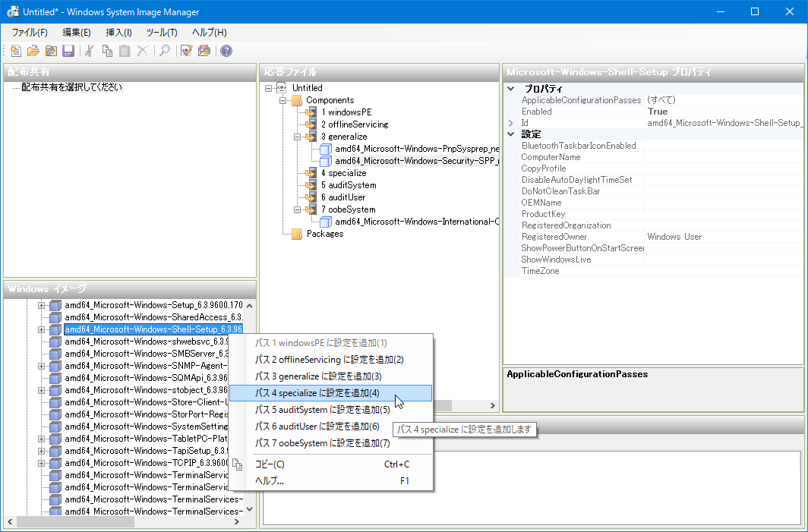The height and width of the screenshot is (532, 808).
Task: Click the Delete X toolbar icon
Action: point(142,51)
